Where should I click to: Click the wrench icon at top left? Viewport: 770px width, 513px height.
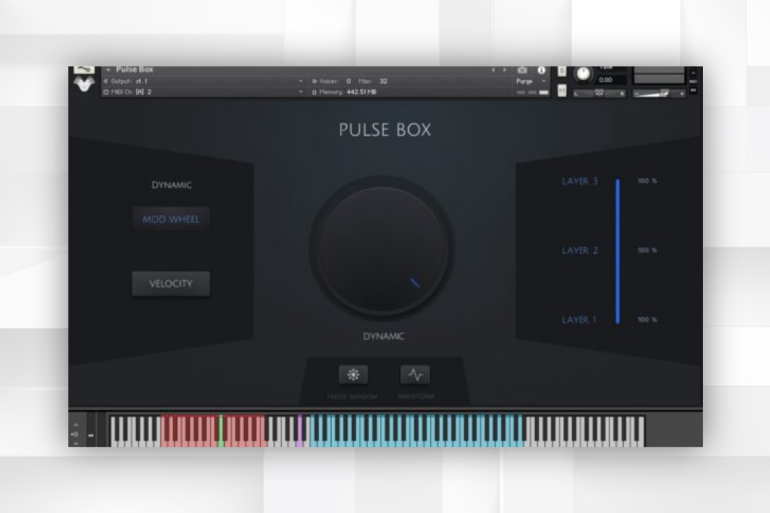pyautogui.click(x=84, y=69)
